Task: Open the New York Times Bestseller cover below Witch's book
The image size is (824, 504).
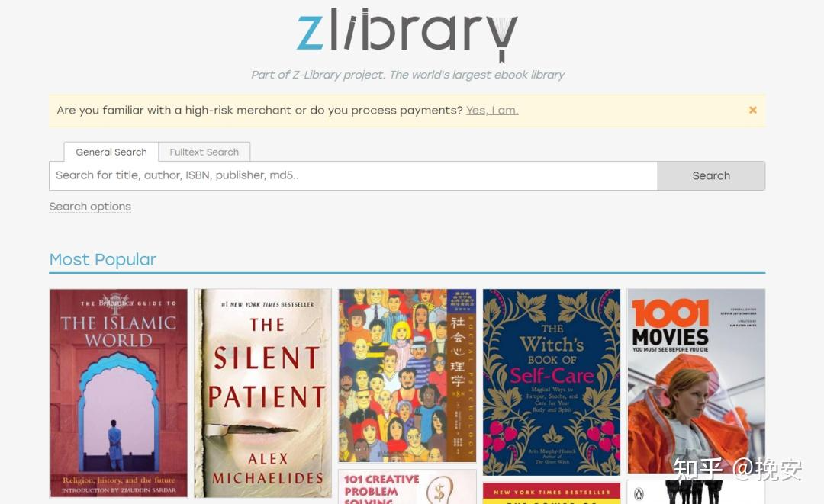Action: 552,493
